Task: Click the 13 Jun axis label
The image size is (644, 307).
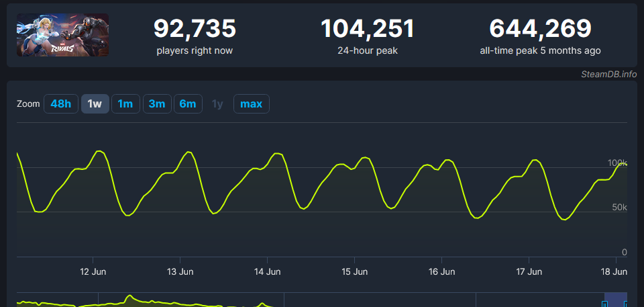Action: pyautogui.click(x=180, y=272)
